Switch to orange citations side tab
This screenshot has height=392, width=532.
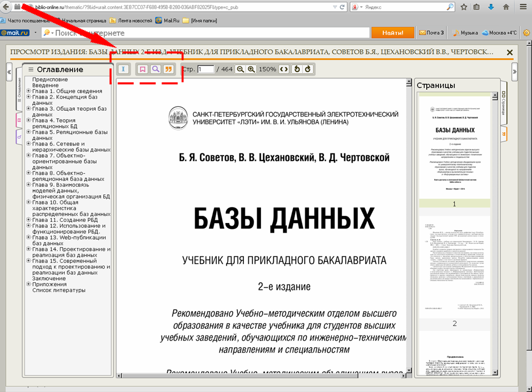(504, 134)
